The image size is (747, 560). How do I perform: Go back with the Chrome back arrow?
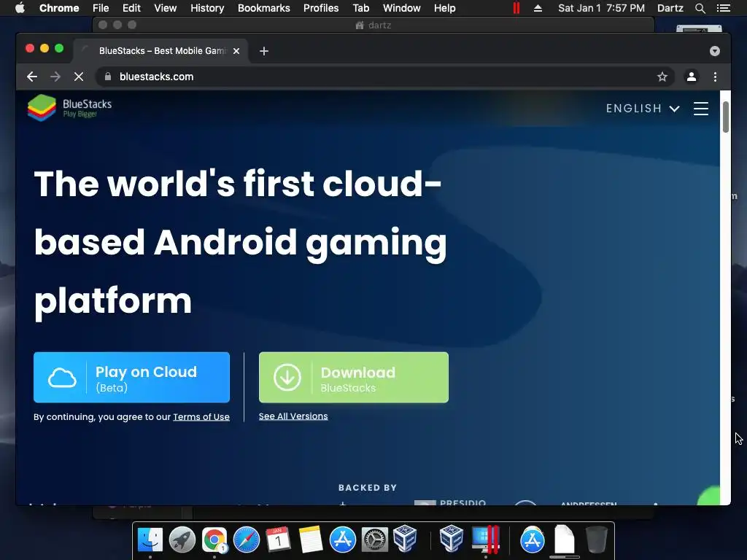[x=32, y=77]
